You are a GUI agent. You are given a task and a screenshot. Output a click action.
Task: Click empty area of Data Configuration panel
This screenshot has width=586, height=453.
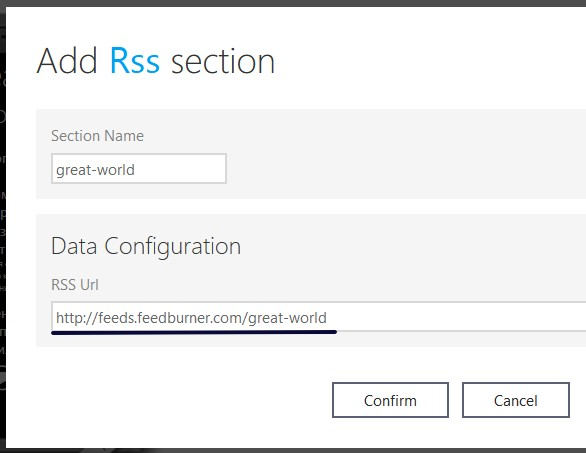click(x=411, y=254)
